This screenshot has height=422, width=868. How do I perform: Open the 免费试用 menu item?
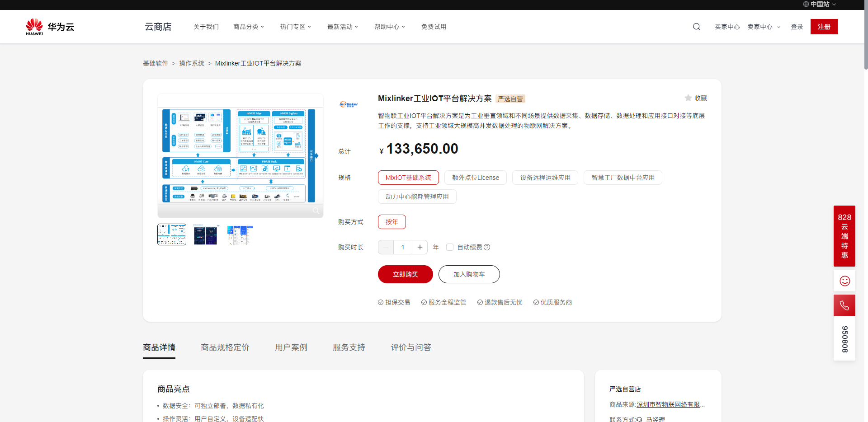(434, 27)
